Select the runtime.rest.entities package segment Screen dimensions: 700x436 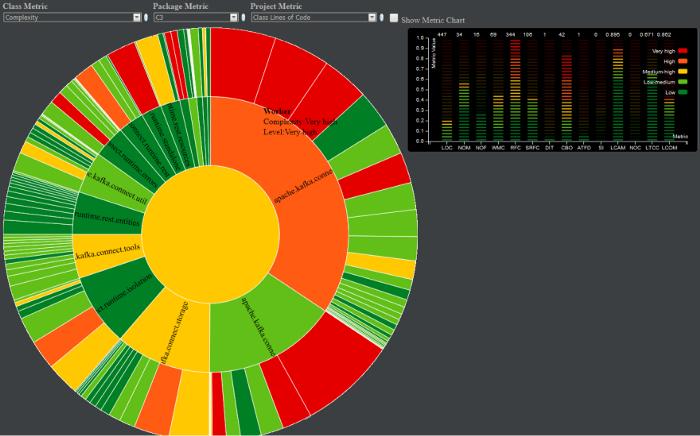[107, 219]
